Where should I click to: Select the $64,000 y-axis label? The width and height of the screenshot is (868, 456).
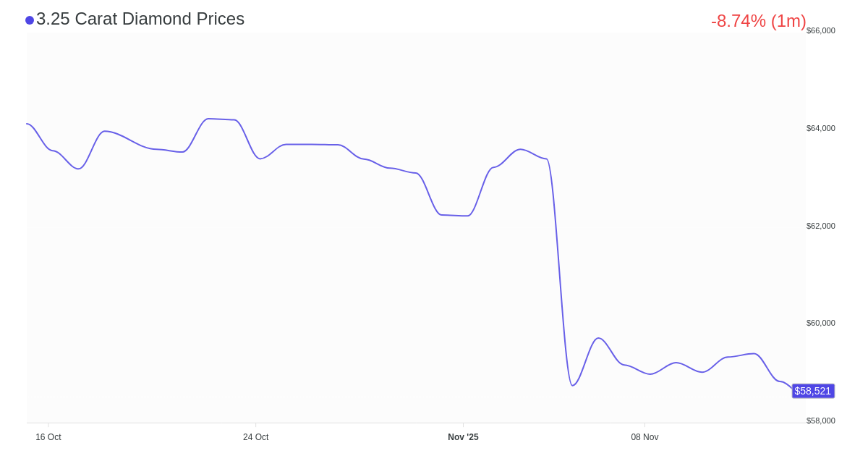[x=820, y=128]
